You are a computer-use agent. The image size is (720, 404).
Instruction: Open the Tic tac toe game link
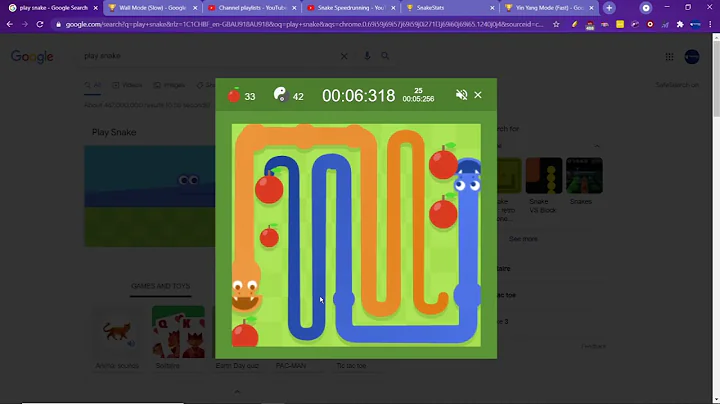[351, 366]
